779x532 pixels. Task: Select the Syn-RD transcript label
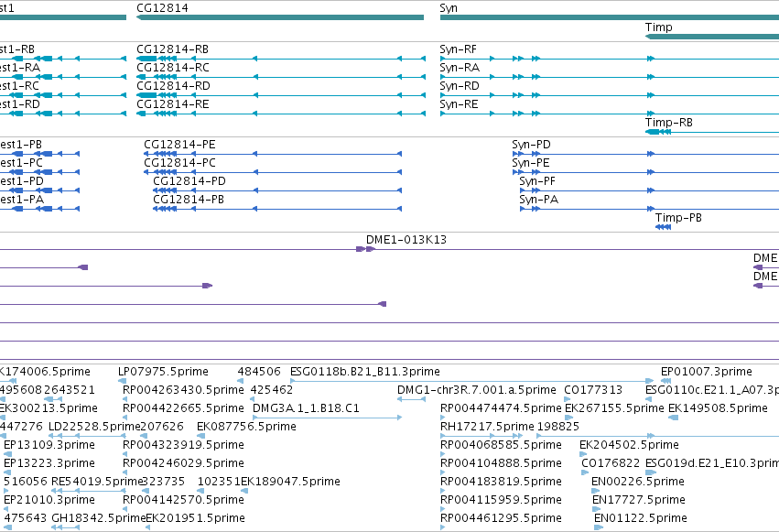click(460, 86)
